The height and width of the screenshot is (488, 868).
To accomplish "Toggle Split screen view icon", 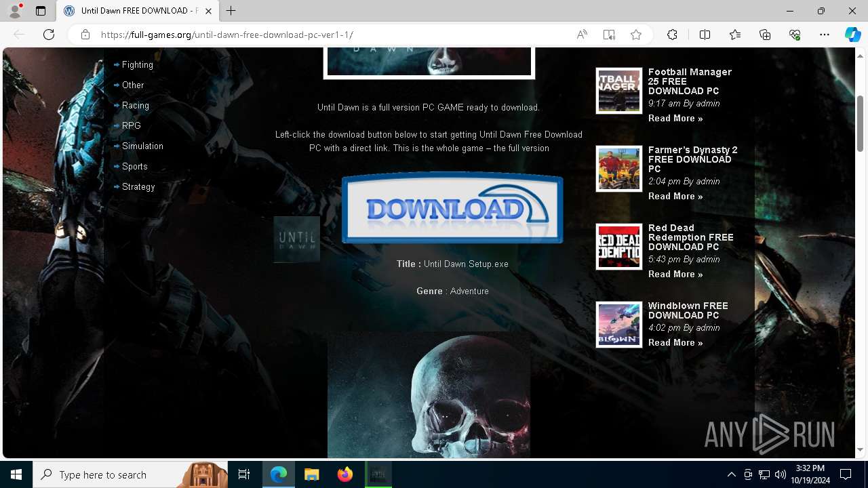I will (705, 35).
